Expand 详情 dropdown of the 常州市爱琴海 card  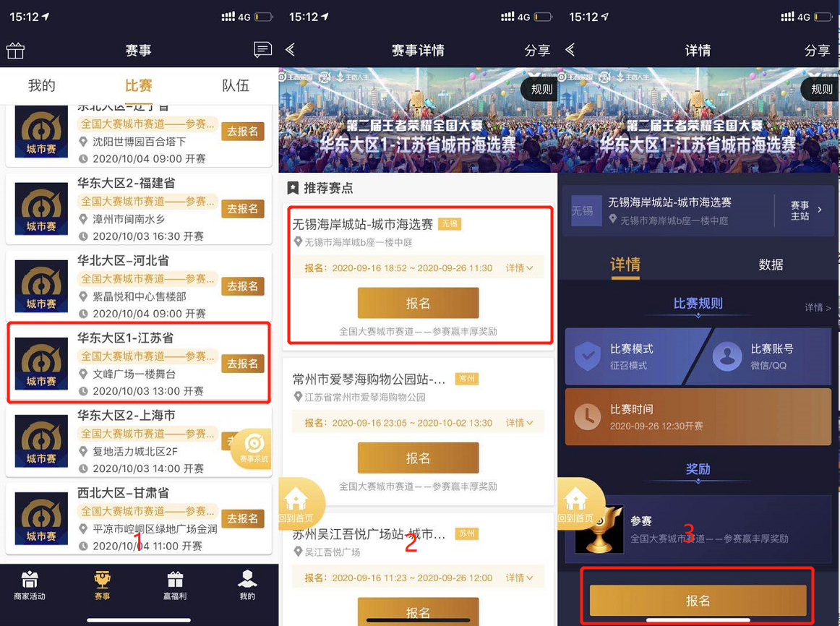[x=519, y=422]
